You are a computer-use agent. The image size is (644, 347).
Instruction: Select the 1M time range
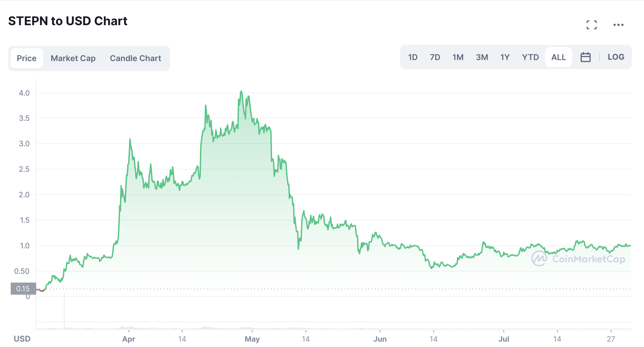(458, 57)
